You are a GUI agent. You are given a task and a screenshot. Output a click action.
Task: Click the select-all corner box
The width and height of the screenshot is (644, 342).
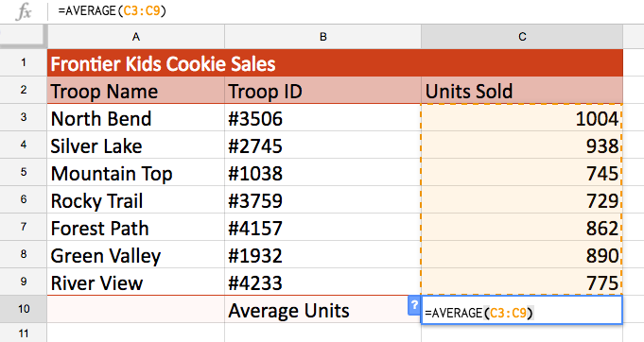pos(24,37)
